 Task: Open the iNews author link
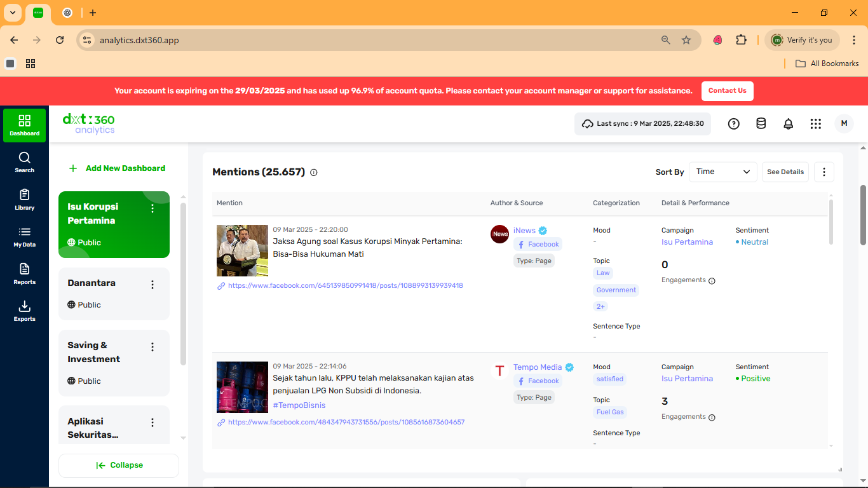coord(524,231)
